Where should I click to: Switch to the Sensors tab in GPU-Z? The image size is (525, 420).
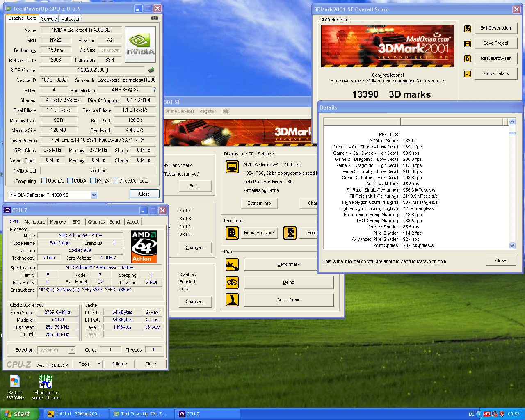[x=49, y=19]
